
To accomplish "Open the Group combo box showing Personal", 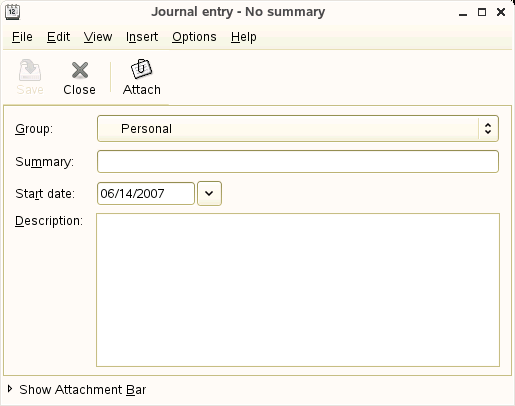I will [x=298, y=129].
